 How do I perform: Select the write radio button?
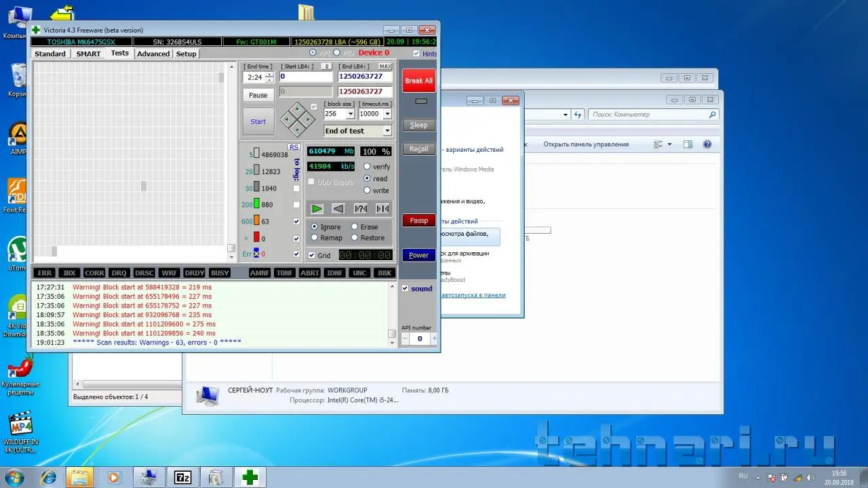pyautogui.click(x=368, y=190)
